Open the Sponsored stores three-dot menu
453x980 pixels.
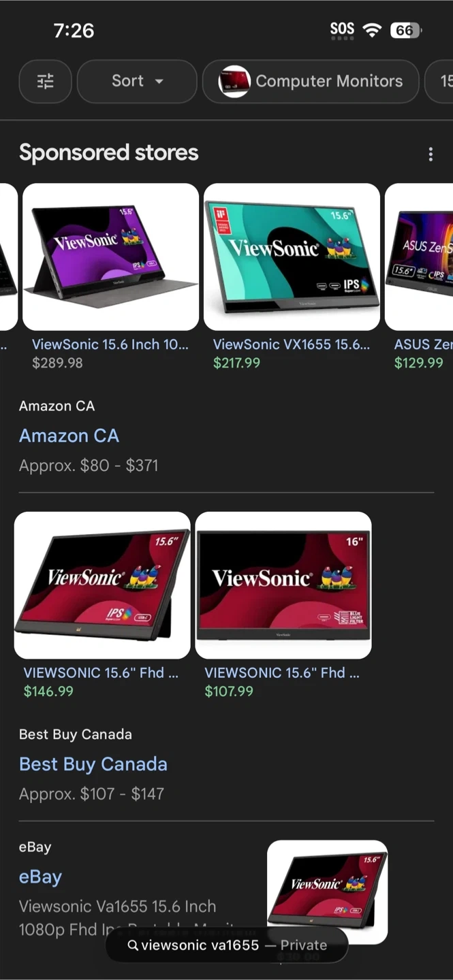pos(431,154)
